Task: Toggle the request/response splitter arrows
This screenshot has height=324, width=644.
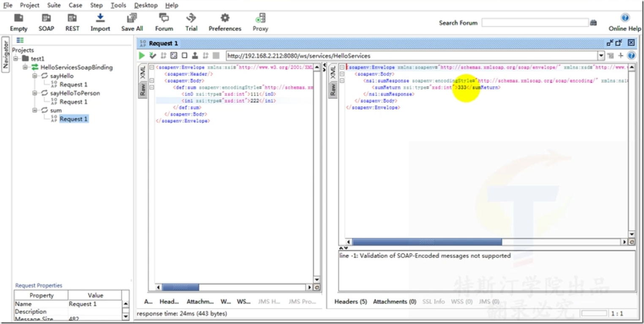Action: [x=324, y=67]
